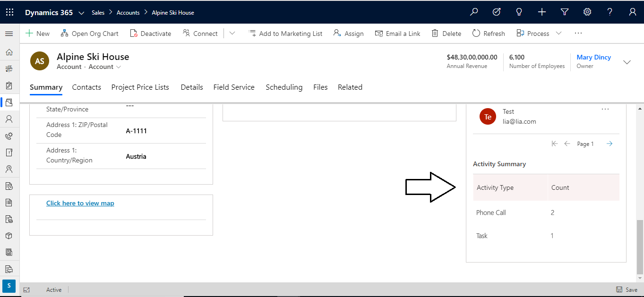Switch to the Details tab
The height and width of the screenshot is (297, 644).
[x=192, y=87]
